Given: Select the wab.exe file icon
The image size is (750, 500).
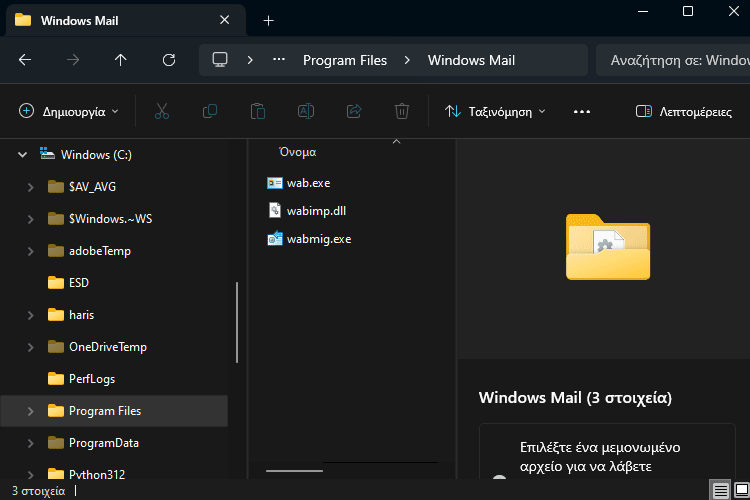Looking at the screenshot, I should point(275,183).
